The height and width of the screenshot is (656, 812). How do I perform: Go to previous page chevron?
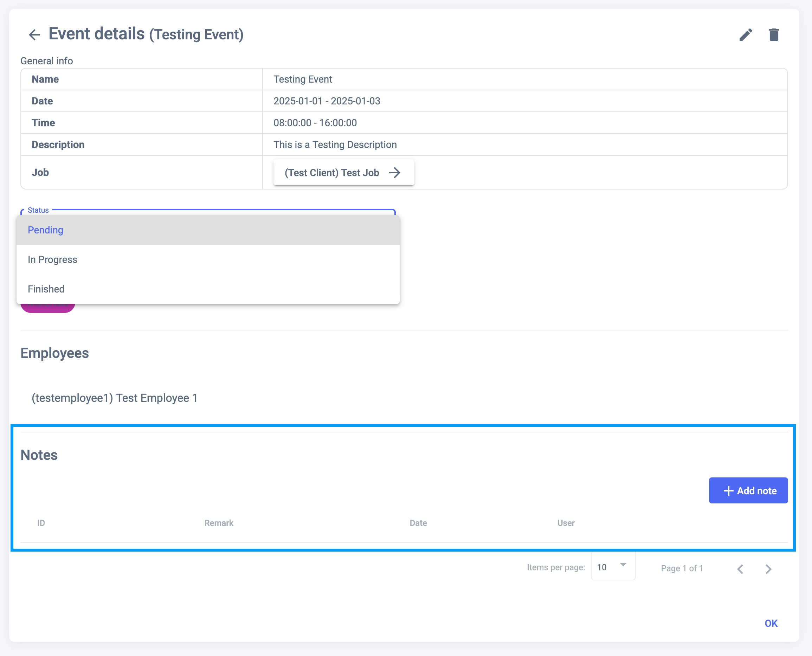click(740, 569)
